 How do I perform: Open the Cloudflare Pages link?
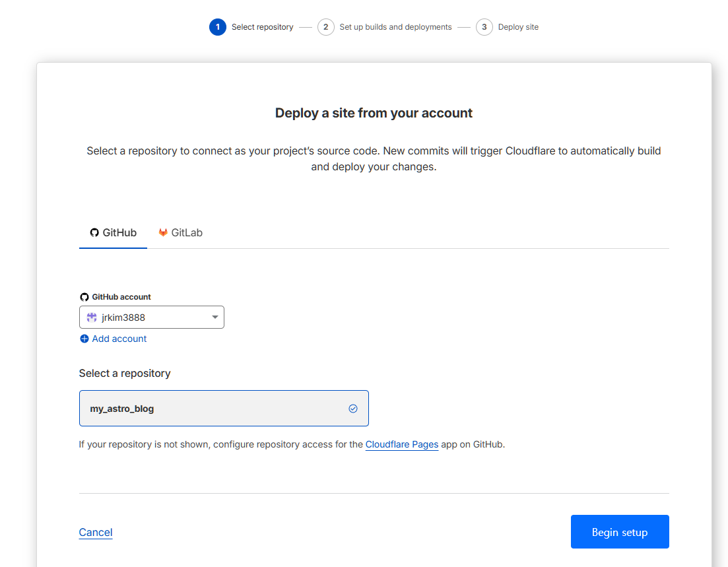point(402,444)
